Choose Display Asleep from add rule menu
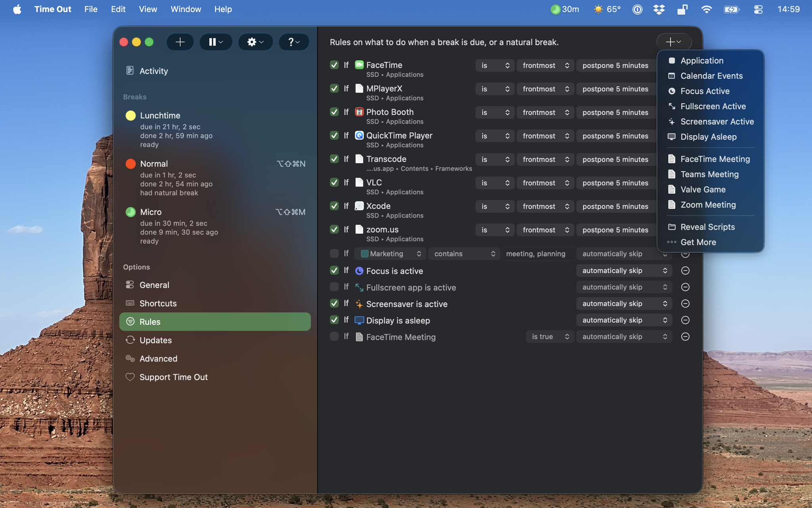This screenshot has height=508, width=812. click(x=710, y=137)
